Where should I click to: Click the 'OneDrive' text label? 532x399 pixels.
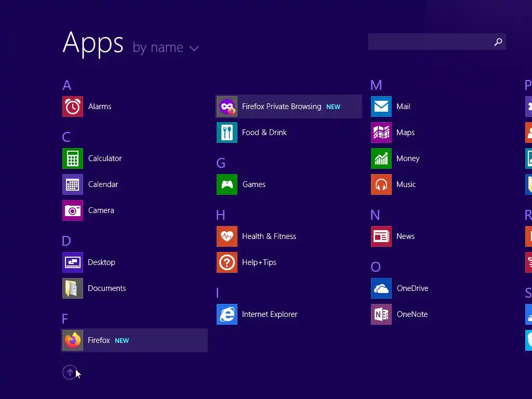413,288
